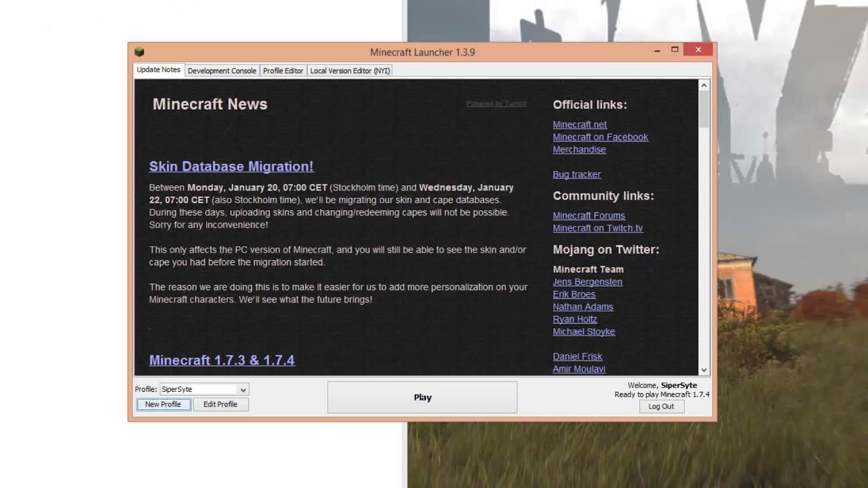This screenshot has width=868, height=488.
Task: Click the Welcome, SiperSyte text
Action: (x=663, y=386)
